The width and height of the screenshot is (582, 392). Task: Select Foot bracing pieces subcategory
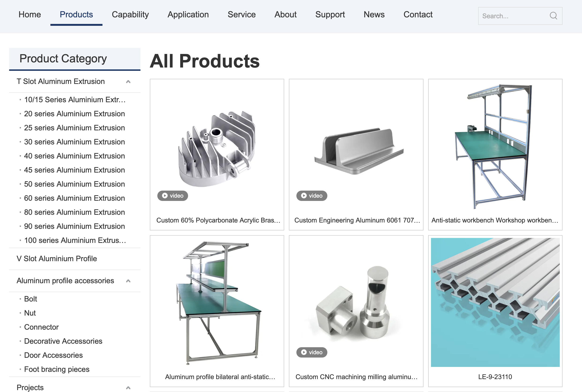pyautogui.click(x=57, y=369)
